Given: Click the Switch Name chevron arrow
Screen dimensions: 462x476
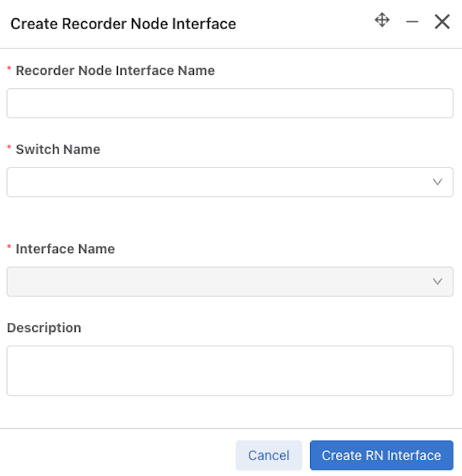Looking at the screenshot, I should [437, 182].
